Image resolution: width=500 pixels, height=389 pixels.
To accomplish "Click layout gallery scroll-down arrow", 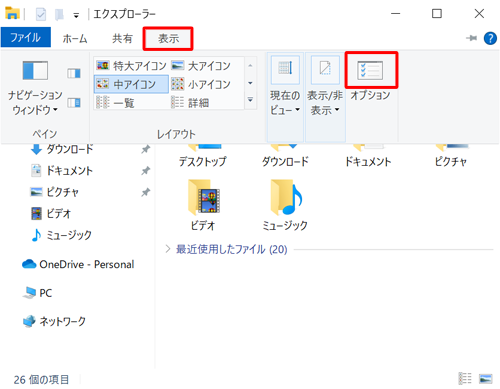I will pos(250,83).
